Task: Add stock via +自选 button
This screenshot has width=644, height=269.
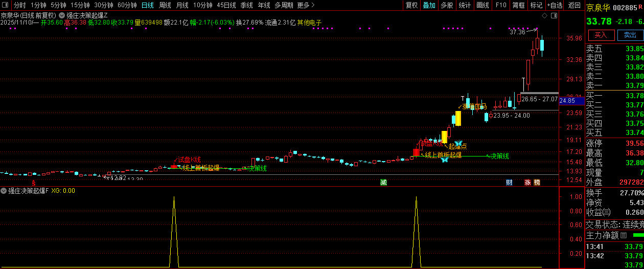Action: pos(555,5)
